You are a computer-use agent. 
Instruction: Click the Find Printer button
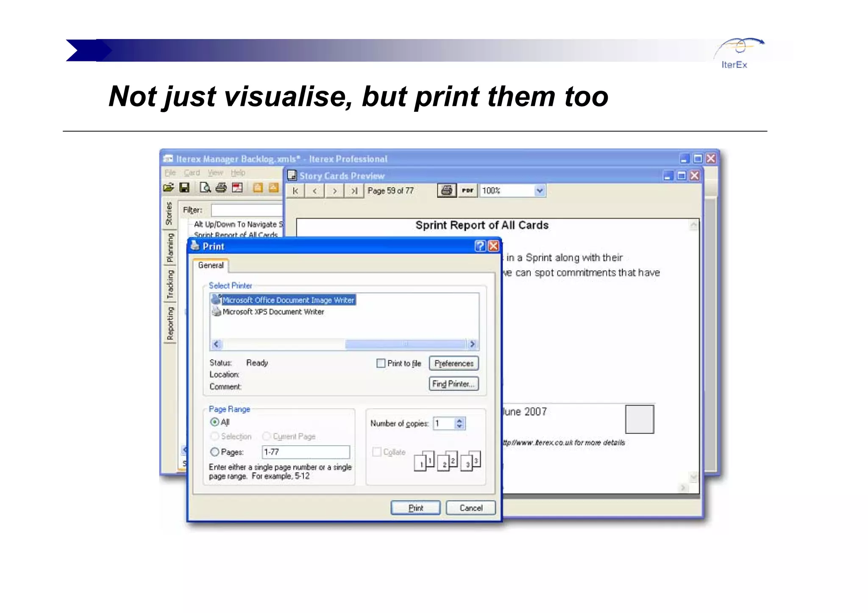(x=453, y=384)
